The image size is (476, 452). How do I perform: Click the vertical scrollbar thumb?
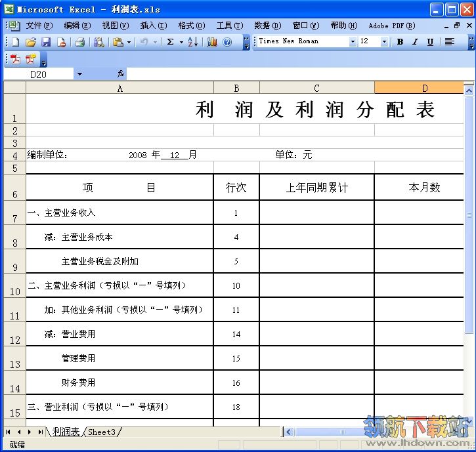tap(469, 215)
